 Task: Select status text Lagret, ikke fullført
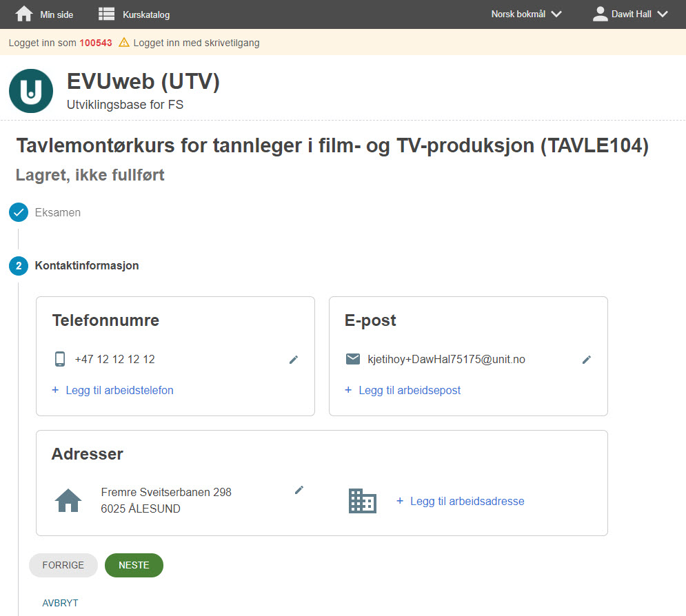(x=90, y=175)
